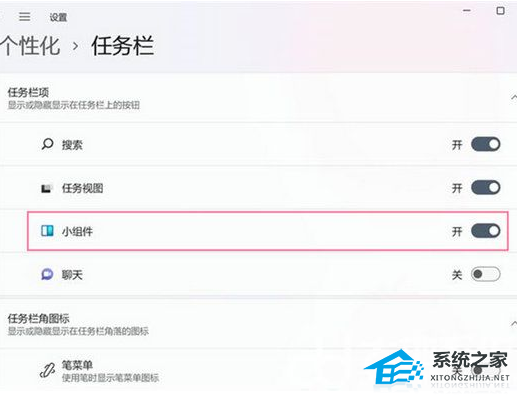Image resolution: width=525 pixels, height=396 pixels.
Task: Select the 小组件 row label
Action: coord(77,231)
